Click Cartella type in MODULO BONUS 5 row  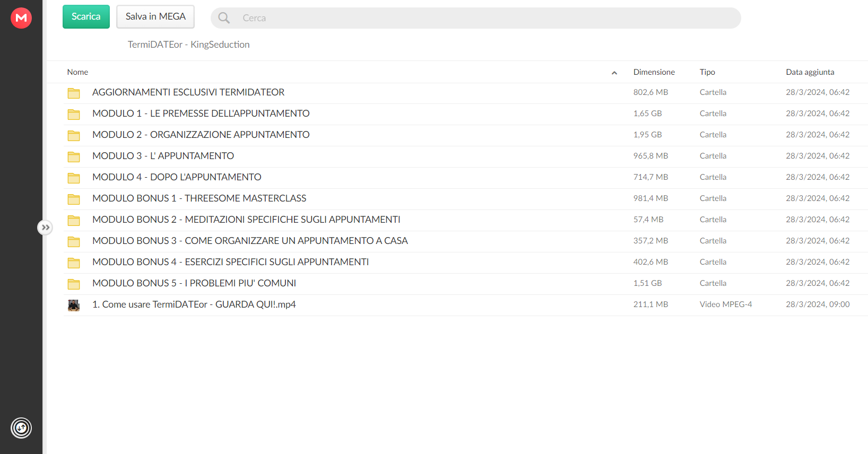(713, 283)
